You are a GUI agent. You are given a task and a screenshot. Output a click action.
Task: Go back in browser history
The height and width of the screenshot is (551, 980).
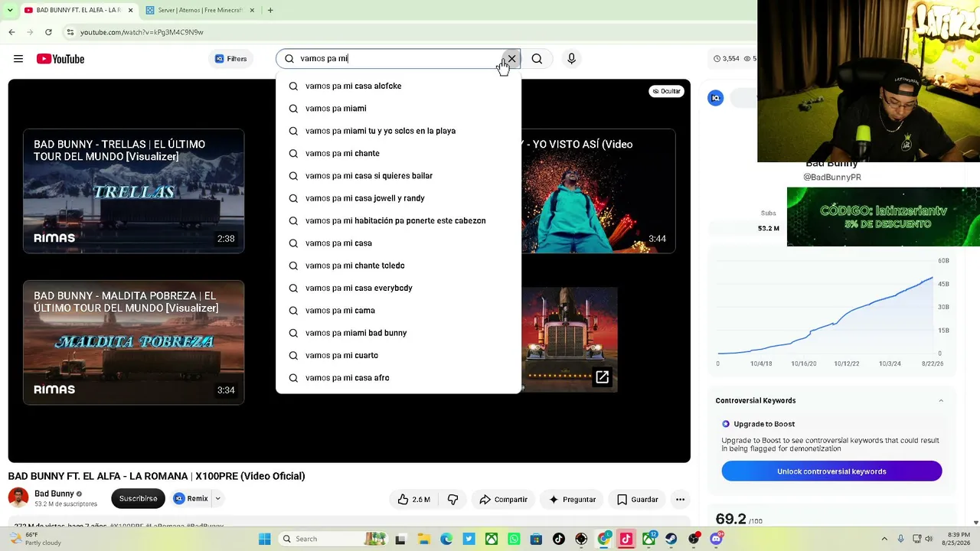11,32
